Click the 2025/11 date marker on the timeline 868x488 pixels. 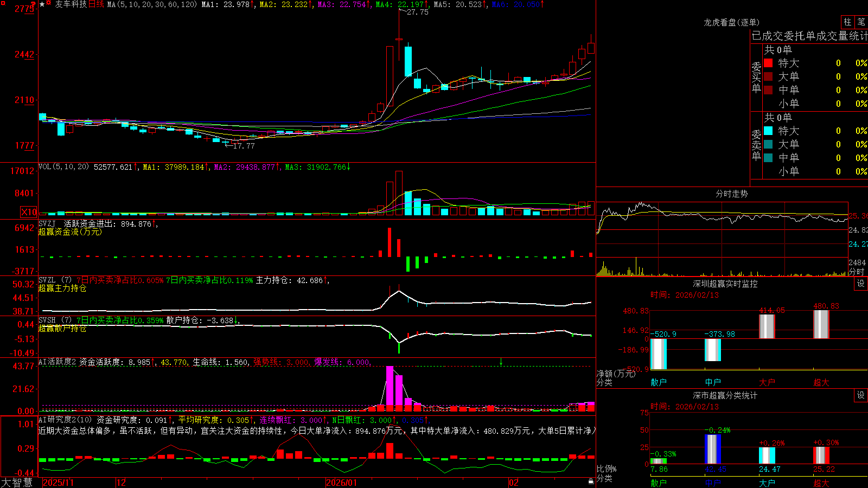tap(58, 483)
